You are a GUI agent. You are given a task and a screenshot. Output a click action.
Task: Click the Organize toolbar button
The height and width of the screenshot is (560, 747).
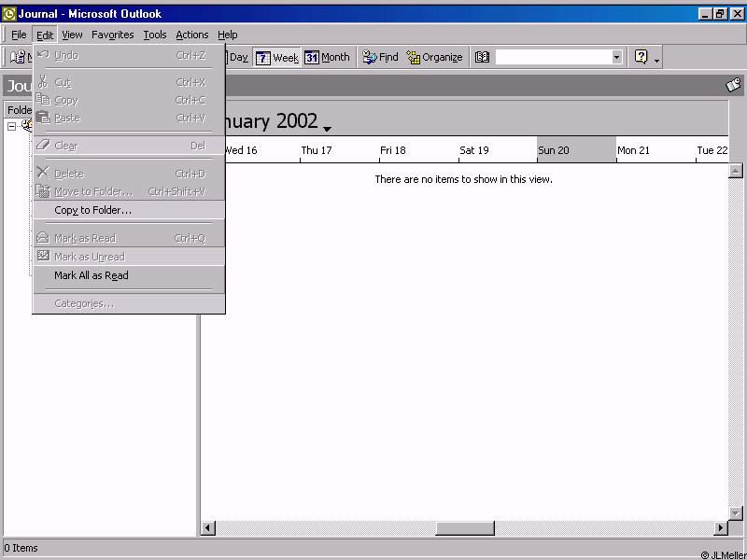tap(434, 57)
